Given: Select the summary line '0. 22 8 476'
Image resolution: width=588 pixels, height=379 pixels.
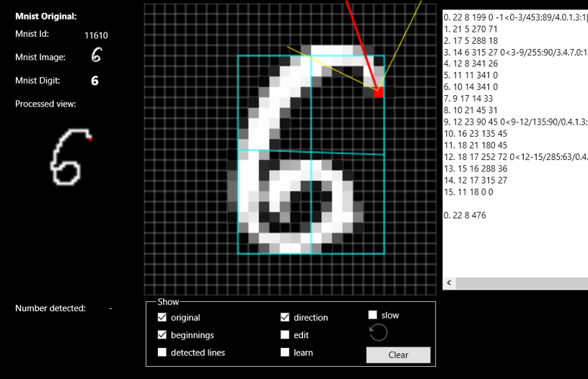Looking at the screenshot, I should pyautogui.click(x=470, y=215).
